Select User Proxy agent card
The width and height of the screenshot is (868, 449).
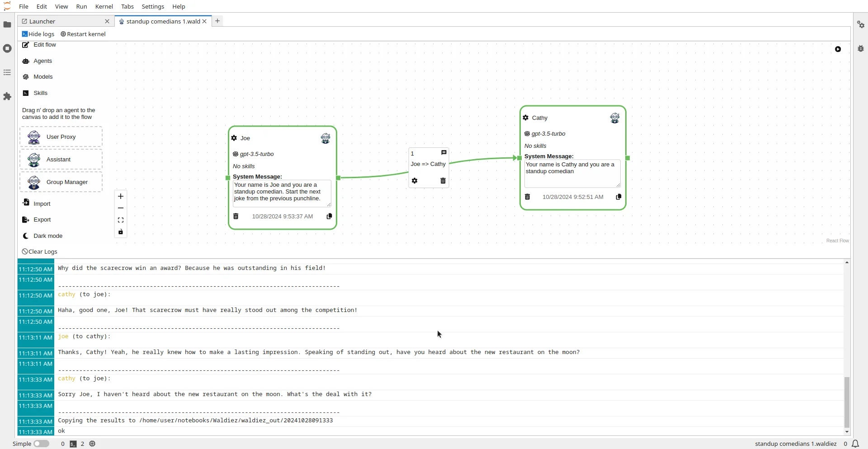pos(61,137)
